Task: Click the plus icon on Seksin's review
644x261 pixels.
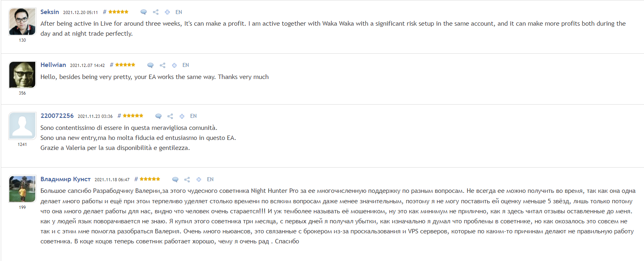Action: 167,12
